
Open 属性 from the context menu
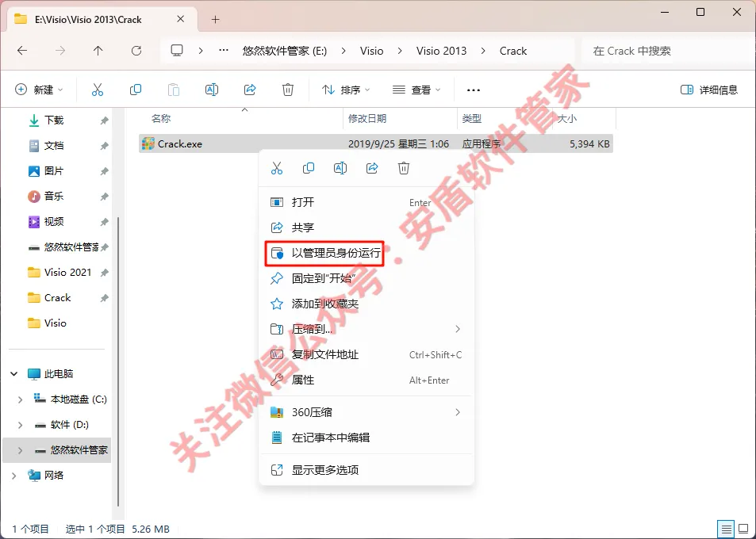coord(366,380)
